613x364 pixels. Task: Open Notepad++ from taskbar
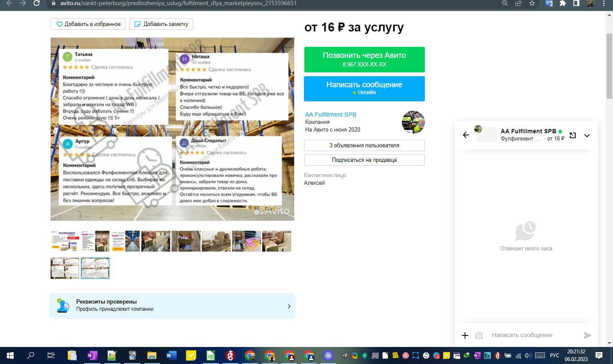point(112,355)
